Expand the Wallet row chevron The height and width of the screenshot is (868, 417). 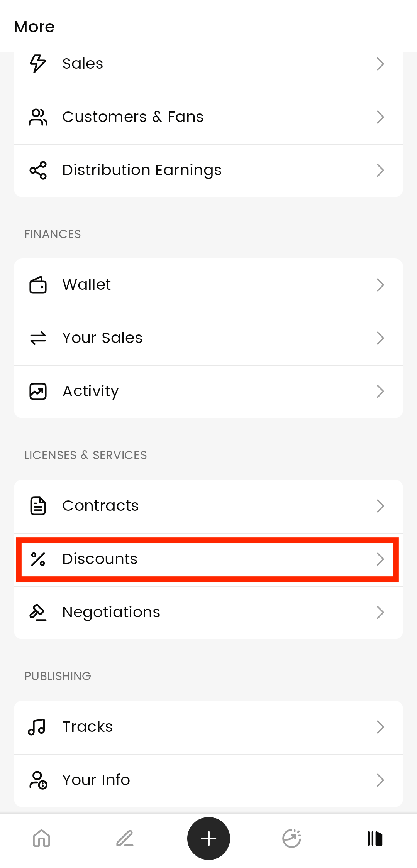pyautogui.click(x=380, y=285)
